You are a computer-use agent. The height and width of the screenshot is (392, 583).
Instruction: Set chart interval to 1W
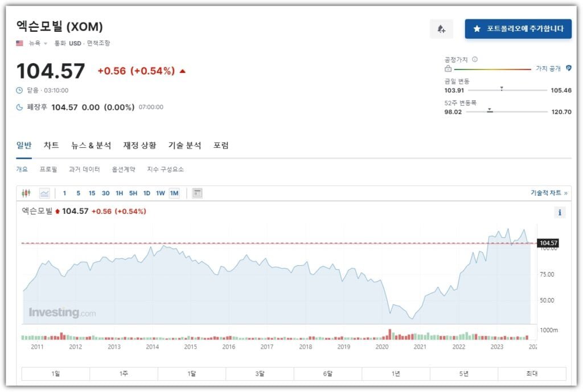coord(160,193)
